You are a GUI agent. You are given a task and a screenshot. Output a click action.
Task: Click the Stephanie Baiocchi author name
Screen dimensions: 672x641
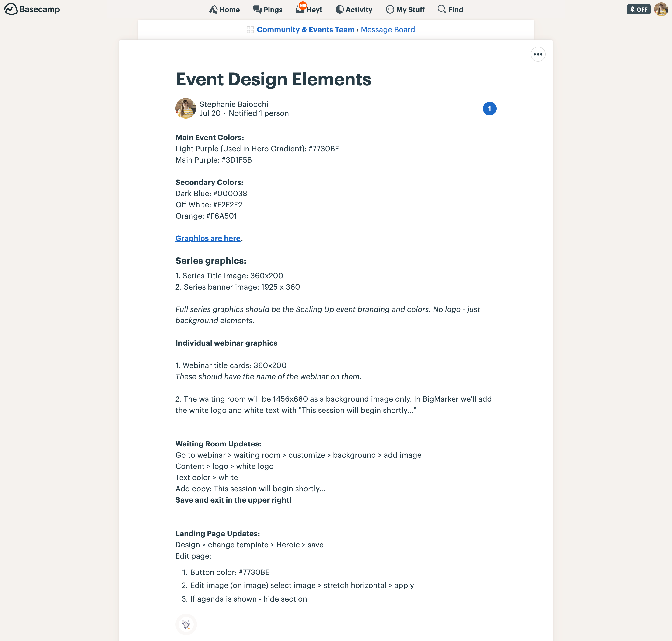[x=234, y=104]
